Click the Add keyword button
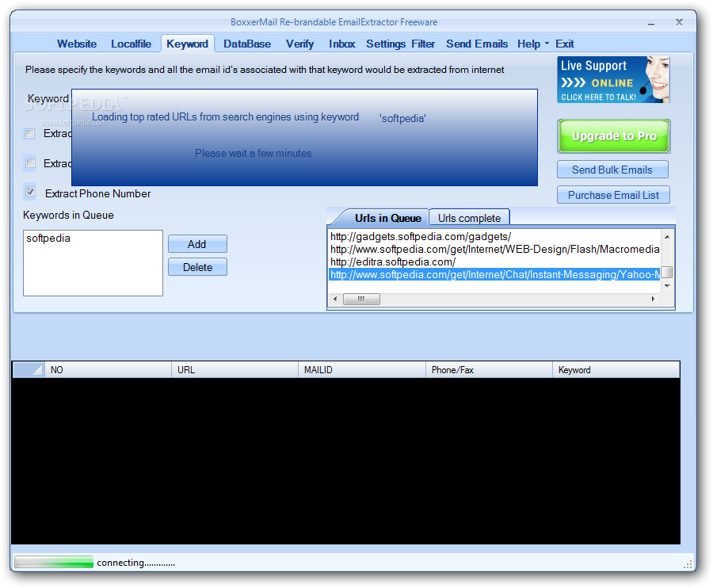Image resolution: width=713 pixels, height=588 pixels. 197,244
